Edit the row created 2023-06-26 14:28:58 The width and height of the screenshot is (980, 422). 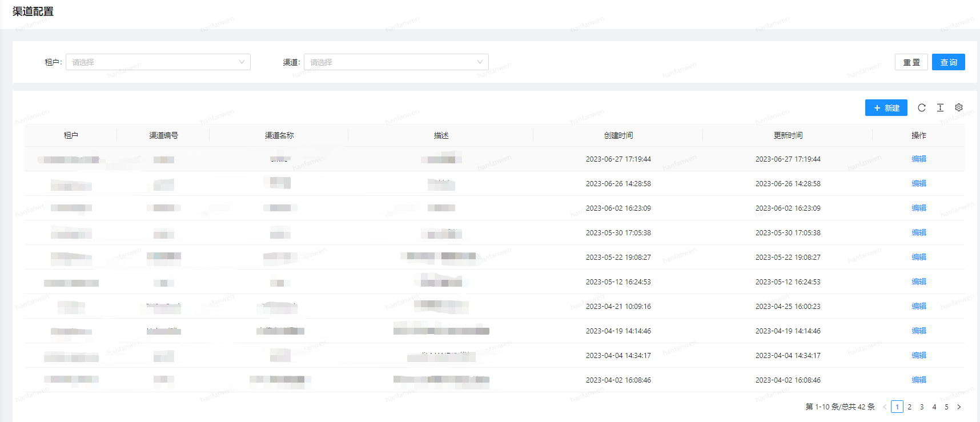tap(919, 183)
